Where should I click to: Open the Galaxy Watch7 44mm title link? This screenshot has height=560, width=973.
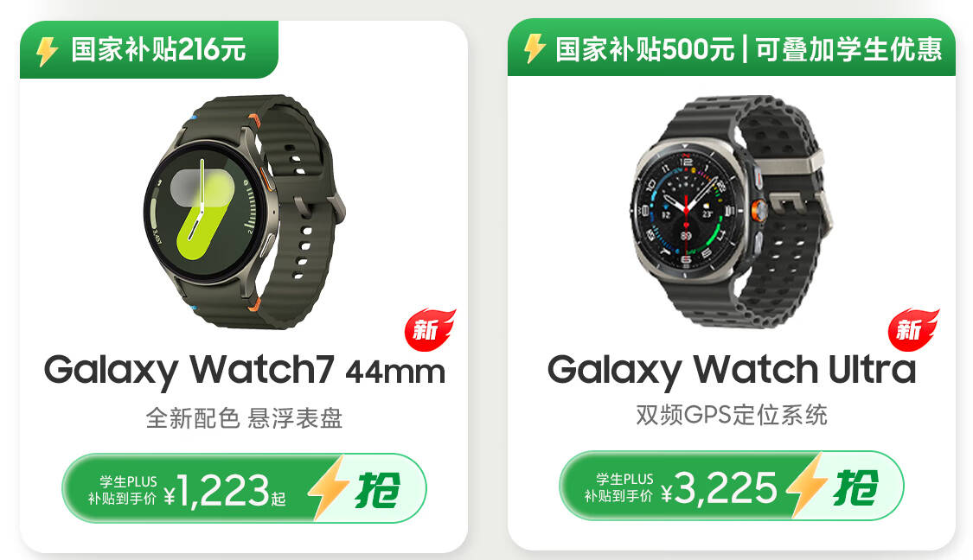(245, 371)
